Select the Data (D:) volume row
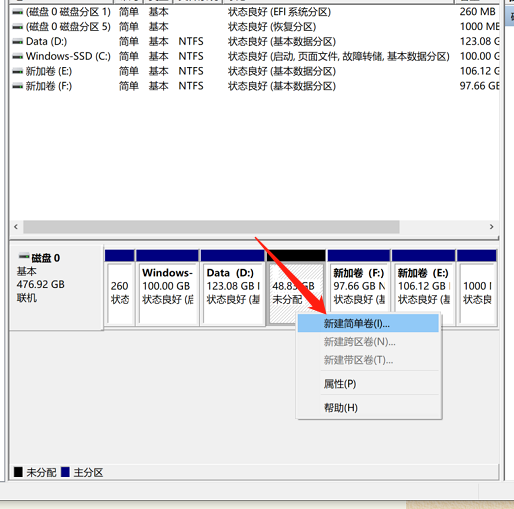514x509 pixels. click(x=254, y=42)
